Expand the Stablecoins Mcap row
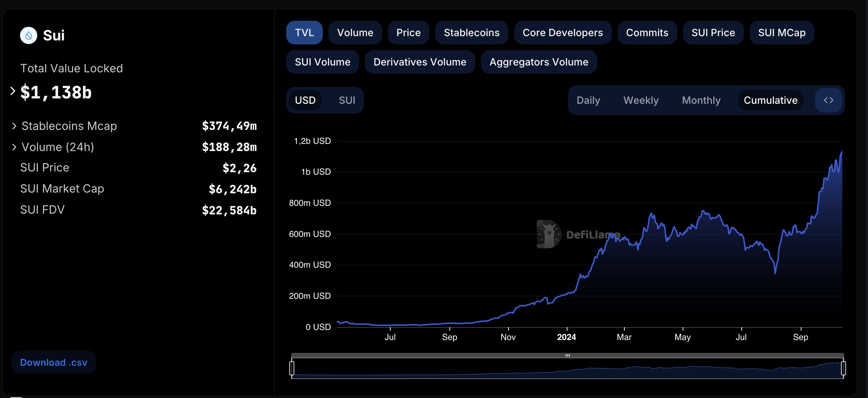This screenshot has height=398, width=868. pos(14,126)
